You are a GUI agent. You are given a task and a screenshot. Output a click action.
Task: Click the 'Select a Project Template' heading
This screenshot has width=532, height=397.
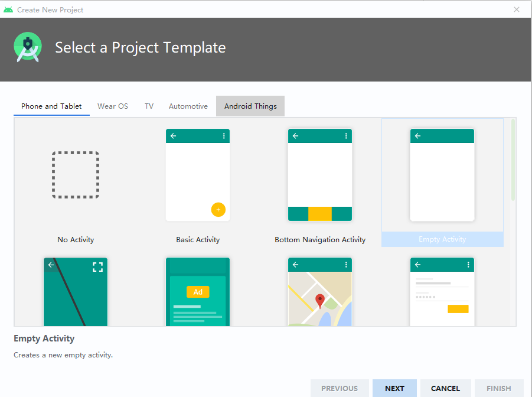tap(141, 47)
